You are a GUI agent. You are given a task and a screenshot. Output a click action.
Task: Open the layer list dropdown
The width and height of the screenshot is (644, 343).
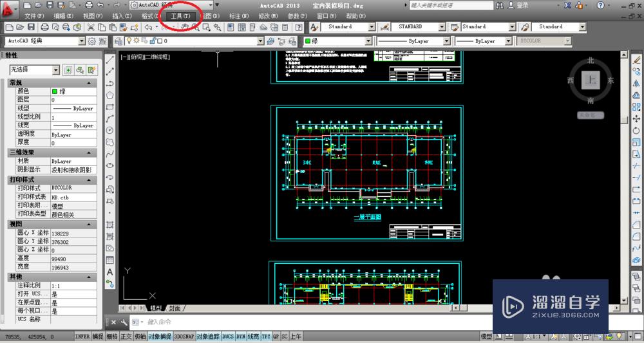(x=260, y=41)
